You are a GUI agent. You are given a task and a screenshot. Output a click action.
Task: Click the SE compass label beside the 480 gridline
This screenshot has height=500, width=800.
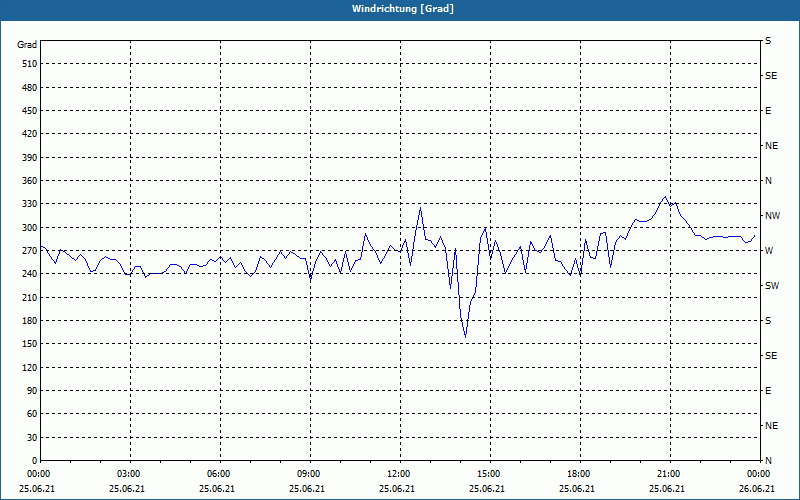coord(771,76)
